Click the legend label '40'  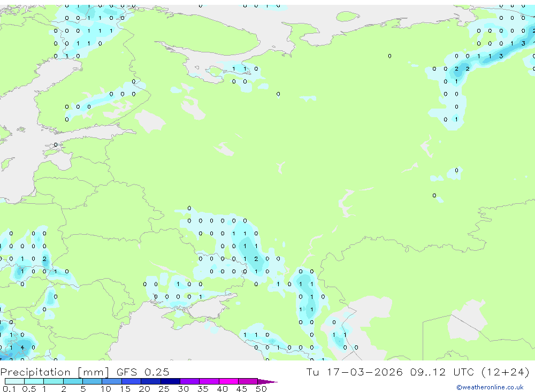point(222,389)
